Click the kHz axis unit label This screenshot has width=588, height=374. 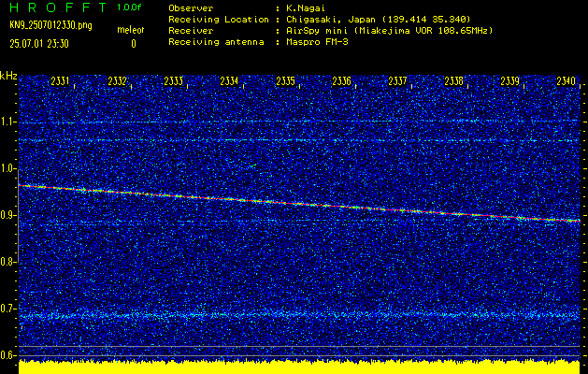pos(8,76)
